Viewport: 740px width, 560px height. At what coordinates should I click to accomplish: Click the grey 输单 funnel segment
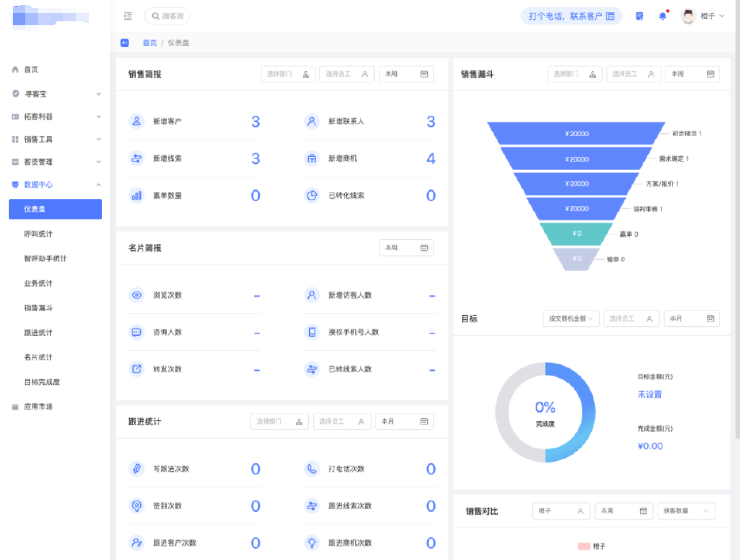576,259
